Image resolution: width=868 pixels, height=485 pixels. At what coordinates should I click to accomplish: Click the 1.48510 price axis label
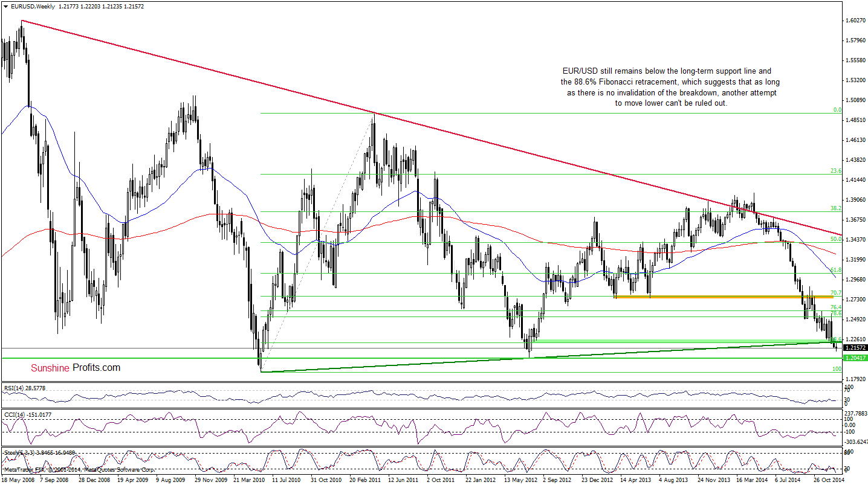(855, 120)
